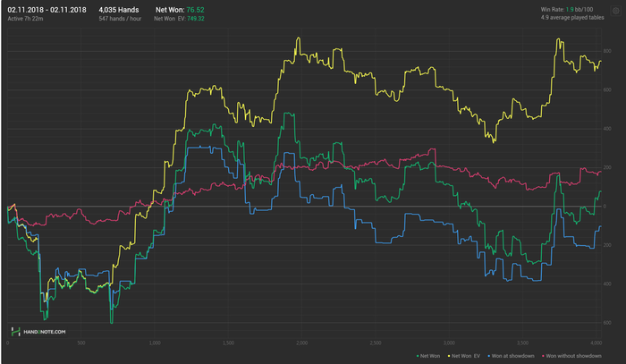Click the 1,000 label on the x-axis
Screen dimensions: 626x364
[155, 343]
